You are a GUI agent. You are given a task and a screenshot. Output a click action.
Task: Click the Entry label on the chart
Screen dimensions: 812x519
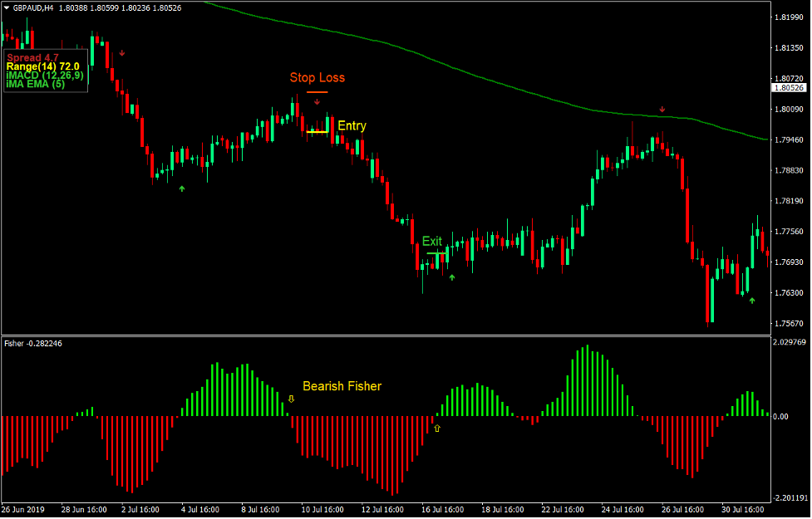click(350, 125)
